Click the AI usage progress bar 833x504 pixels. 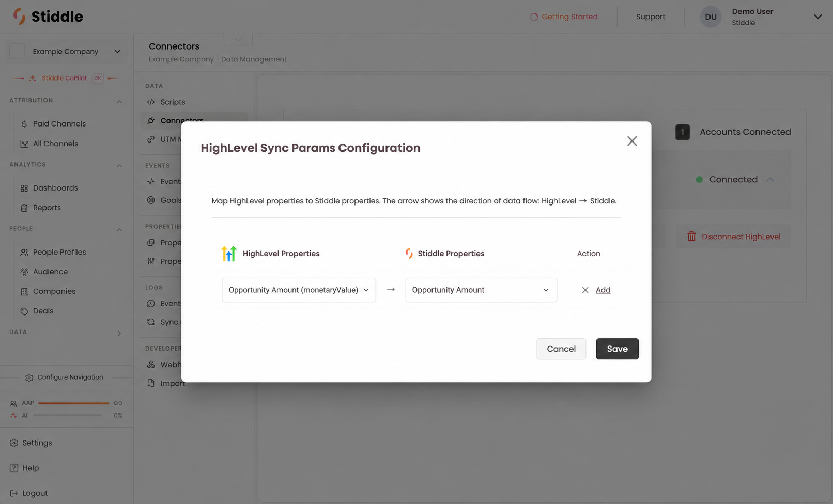coord(67,416)
